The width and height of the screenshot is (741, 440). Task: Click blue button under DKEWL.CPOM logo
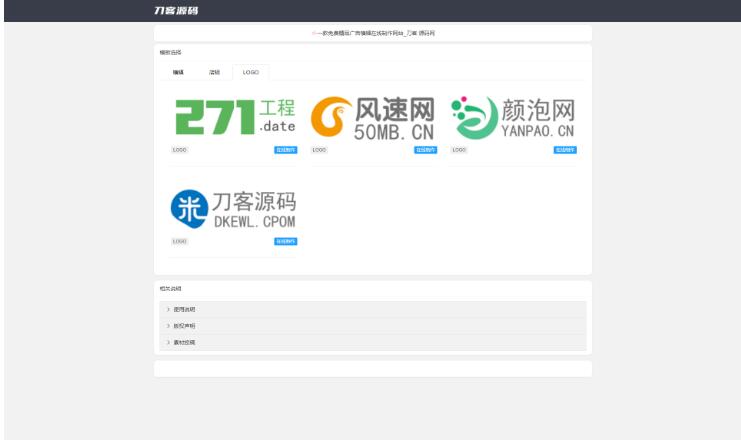(285, 242)
